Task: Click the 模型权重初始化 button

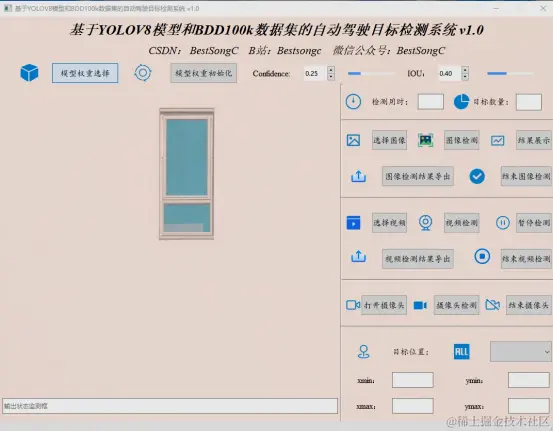Action: click(204, 73)
